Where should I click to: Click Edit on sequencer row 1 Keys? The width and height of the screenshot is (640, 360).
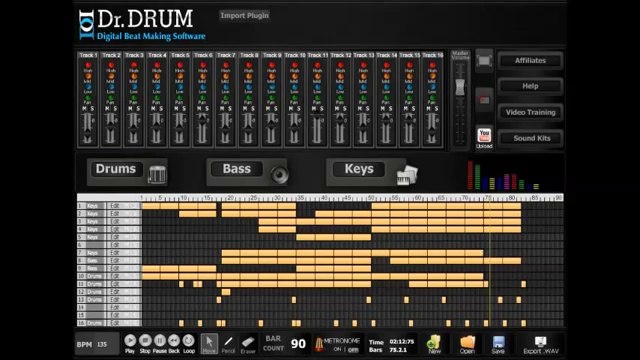pos(115,206)
